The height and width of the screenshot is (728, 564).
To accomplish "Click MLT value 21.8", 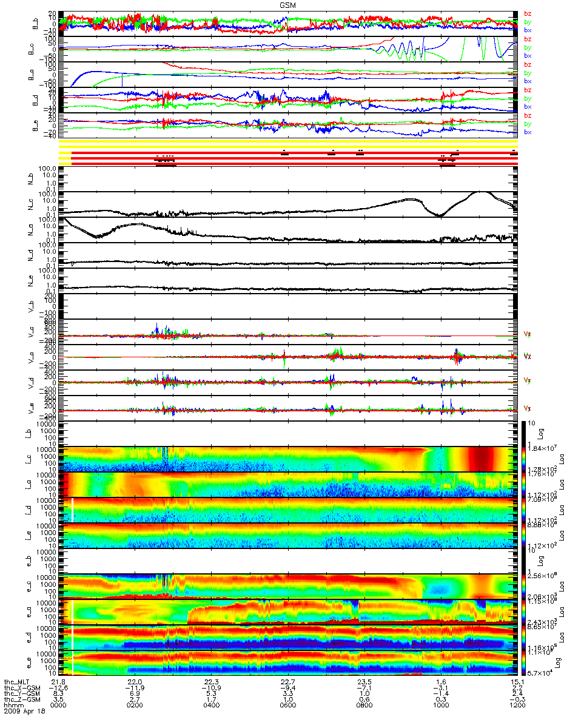I will (58, 683).
